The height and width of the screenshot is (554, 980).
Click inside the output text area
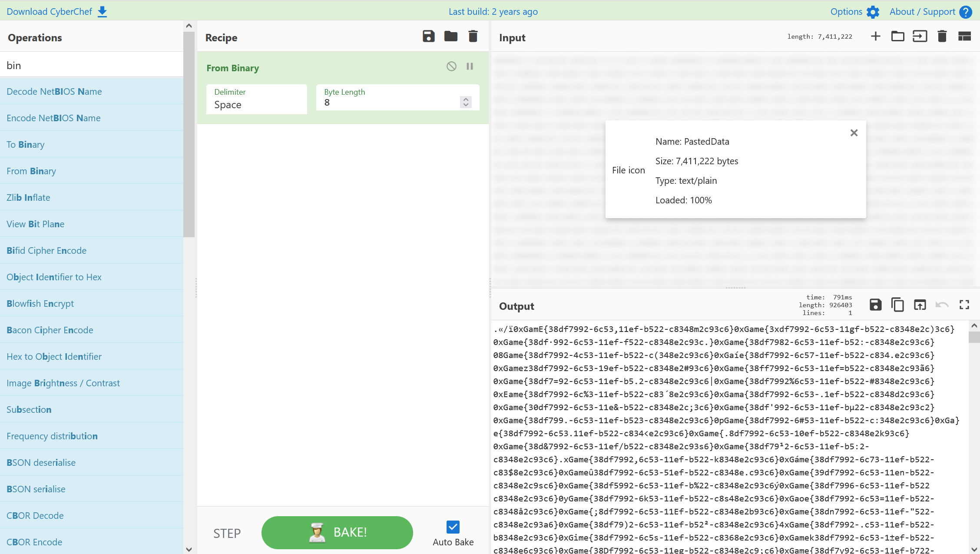730,437
